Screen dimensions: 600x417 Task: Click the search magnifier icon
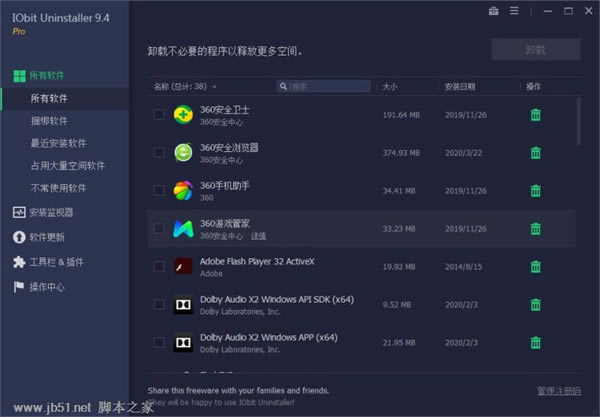[283, 86]
